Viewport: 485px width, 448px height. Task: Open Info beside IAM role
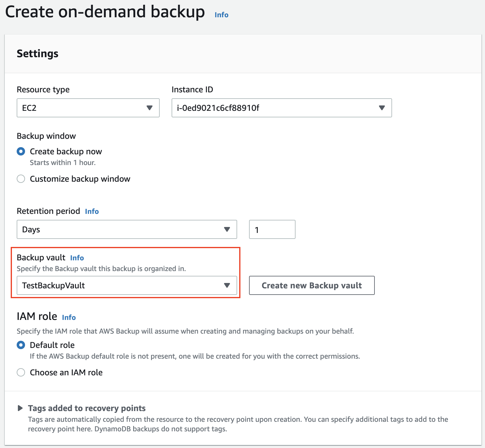[69, 317]
